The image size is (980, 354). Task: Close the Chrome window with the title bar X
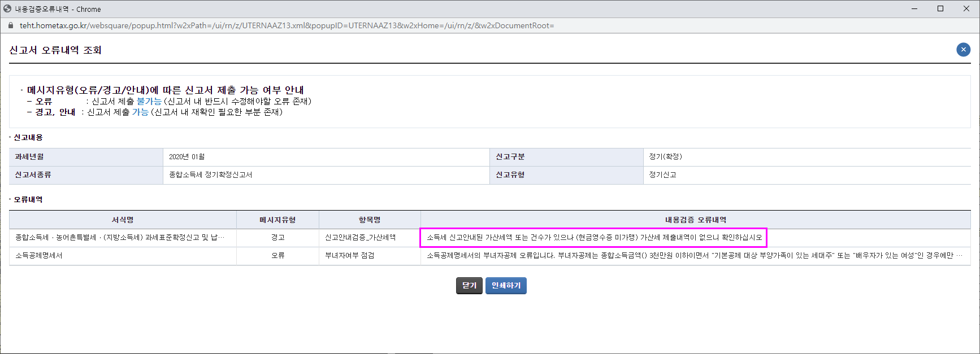click(966, 8)
